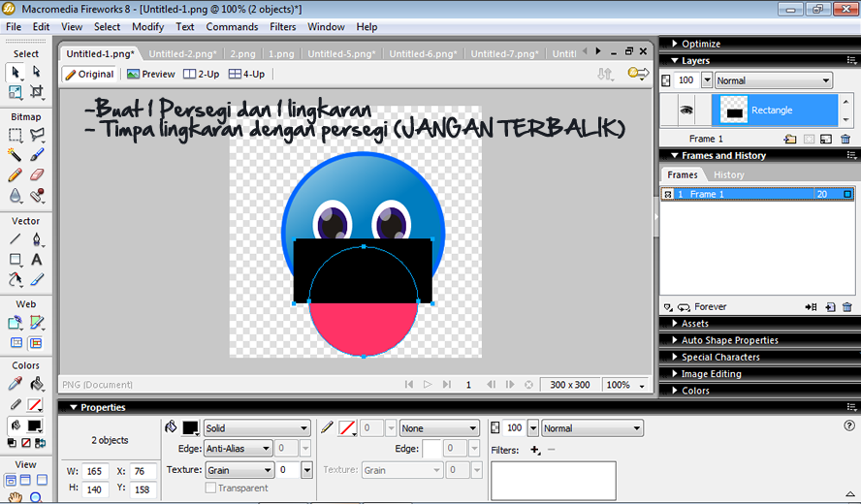Open fill color box in Tools panel
861x504 pixels.
point(35,426)
